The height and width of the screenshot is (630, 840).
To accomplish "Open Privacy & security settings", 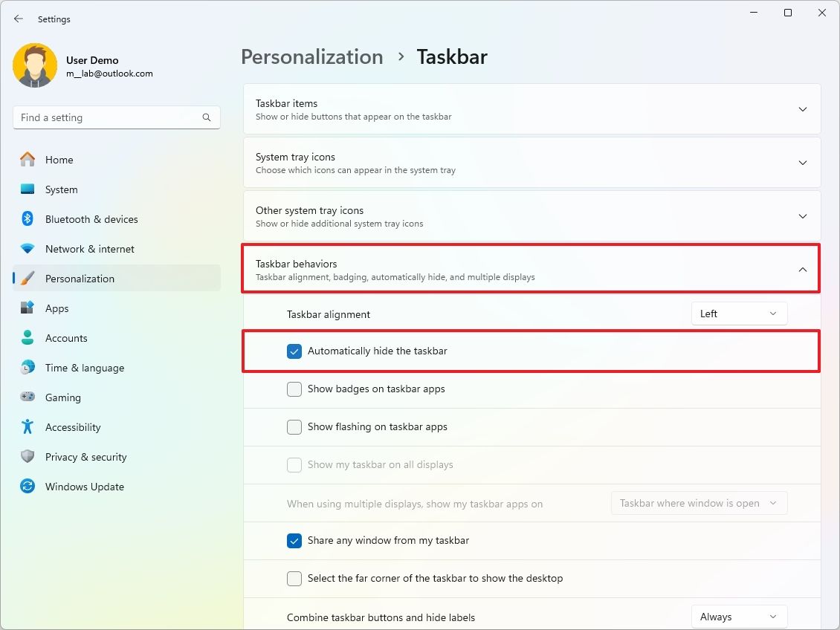I will tap(85, 457).
